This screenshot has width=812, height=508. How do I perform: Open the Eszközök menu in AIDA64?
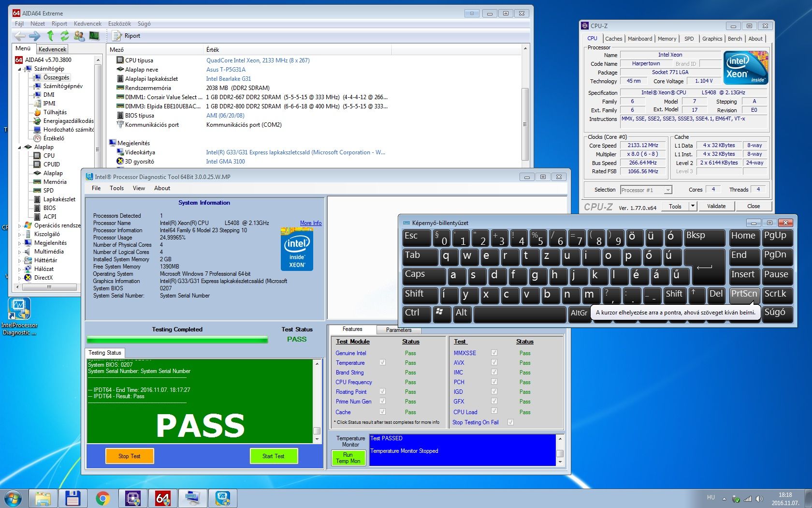[119, 23]
